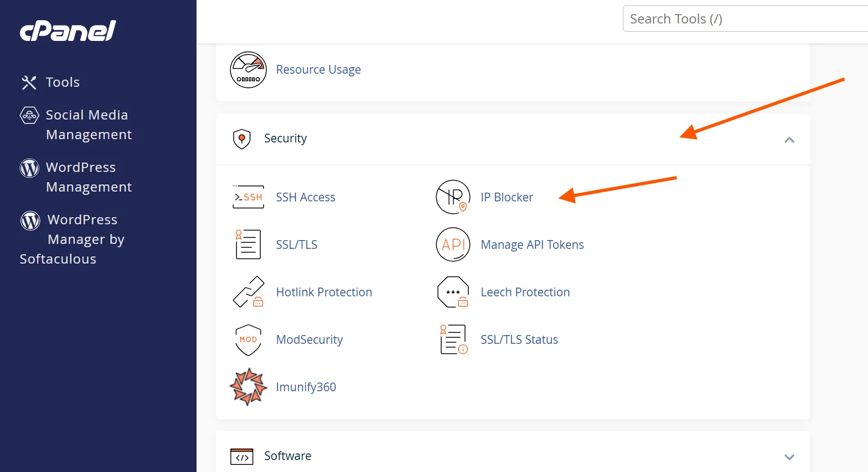Screen dimensions: 868x472
Task: Open the IP Blocker icon
Action: [453, 197]
